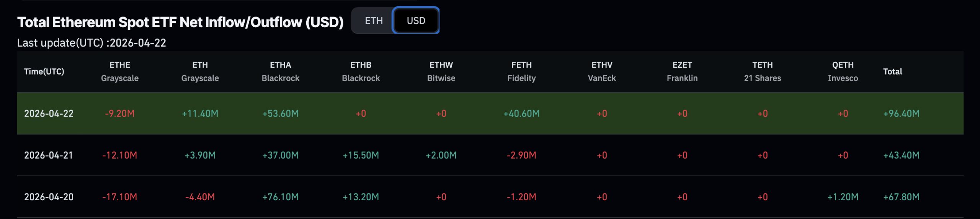Click the FETH Fidelity column header
The height and width of the screenshot is (219, 980).
pyautogui.click(x=521, y=71)
